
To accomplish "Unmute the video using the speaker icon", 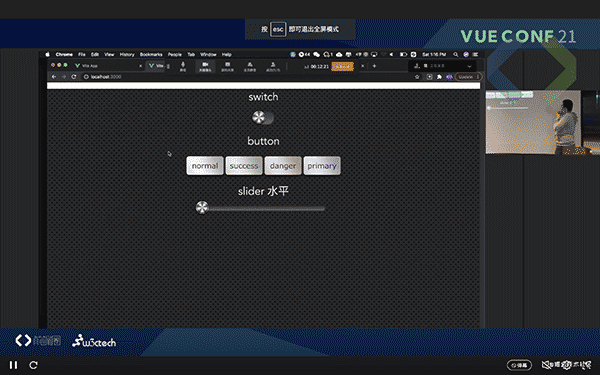I will pos(546,365).
